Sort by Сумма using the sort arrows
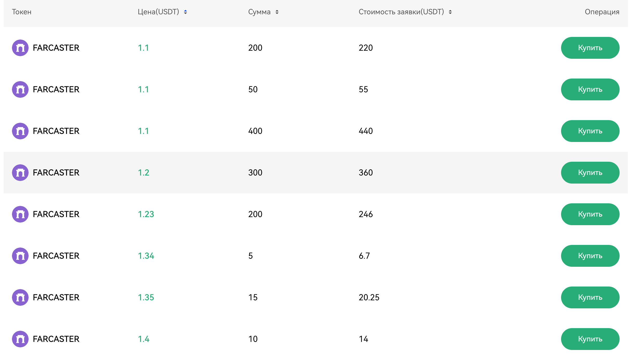The image size is (630, 364). tap(277, 12)
